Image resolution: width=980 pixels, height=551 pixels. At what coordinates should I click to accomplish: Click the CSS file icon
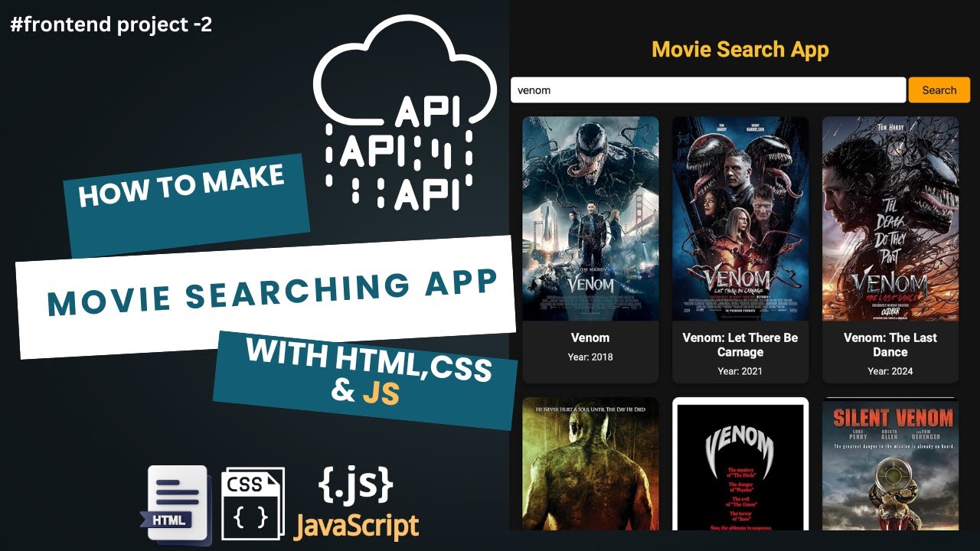253,504
